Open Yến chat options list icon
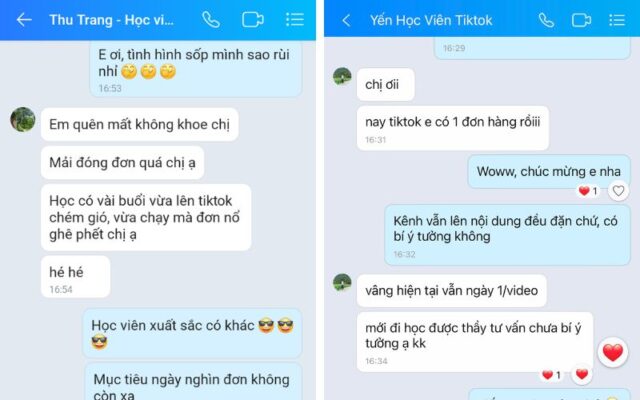The width and height of the screenshot is (640, 400). coord(617,20)
